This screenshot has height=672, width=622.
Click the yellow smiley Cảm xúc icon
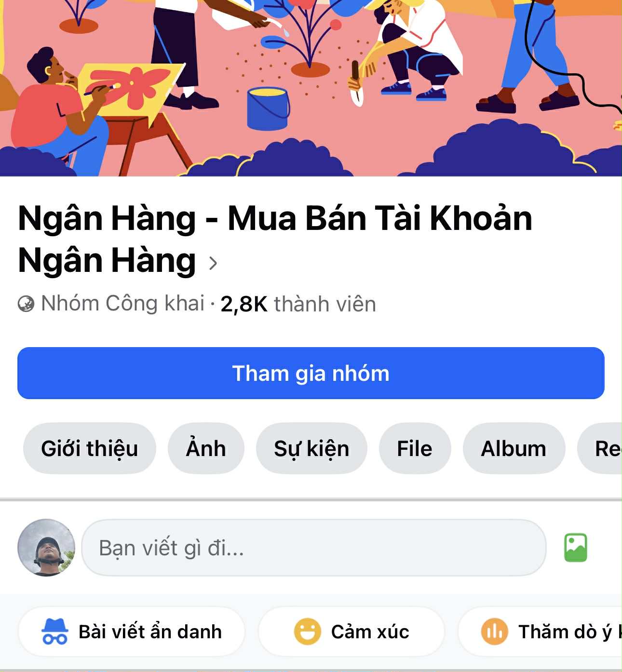pos(308,632)
